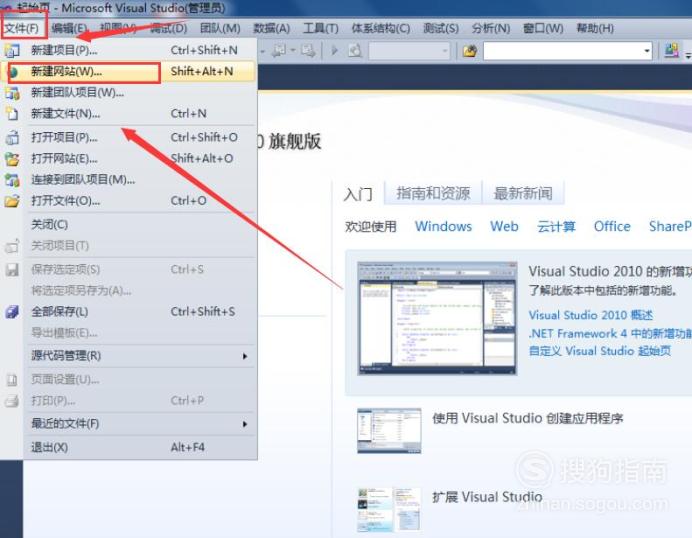Click the open project icon

click(12, 138)
